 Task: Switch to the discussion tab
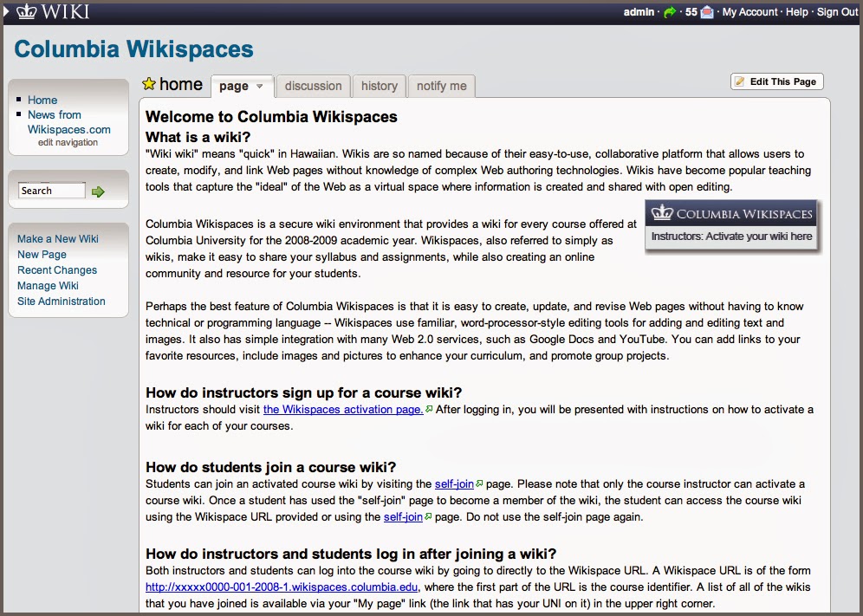coord(313,86)
